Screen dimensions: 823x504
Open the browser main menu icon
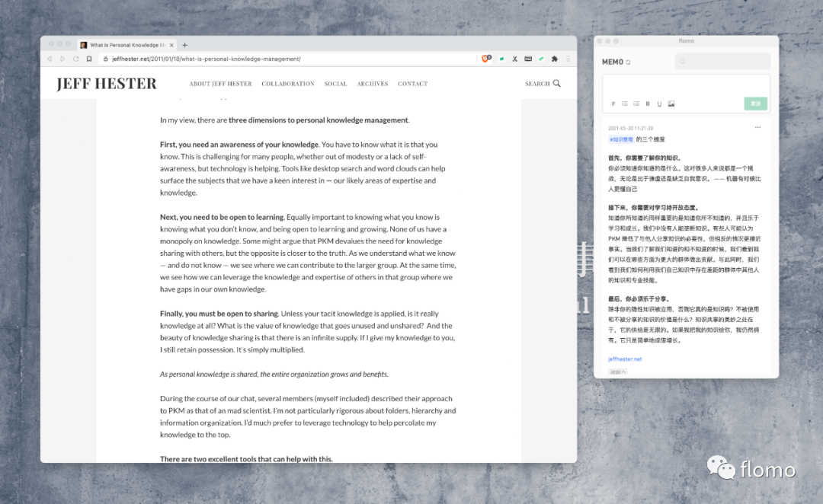point(568,59)
